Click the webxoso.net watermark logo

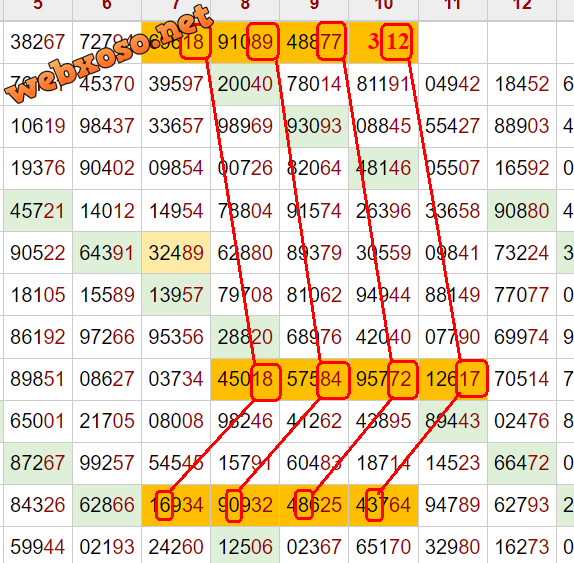tap(109, 53)
